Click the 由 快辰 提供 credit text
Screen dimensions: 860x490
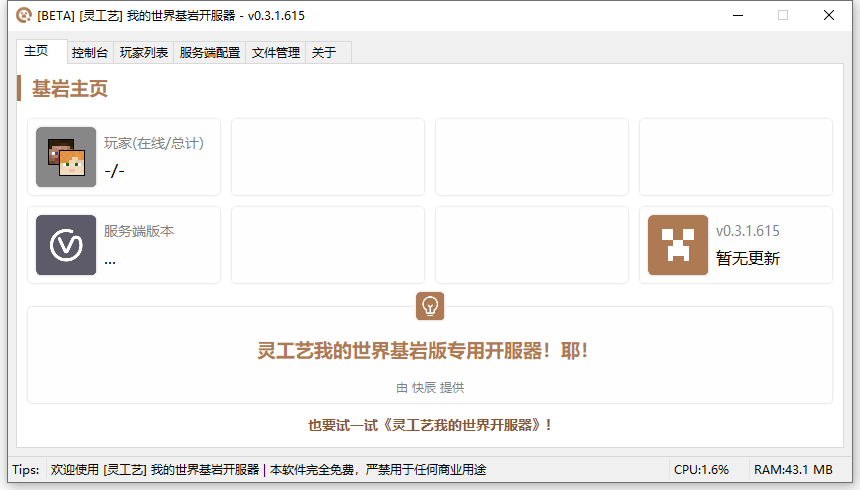click(x=430, y=387)
